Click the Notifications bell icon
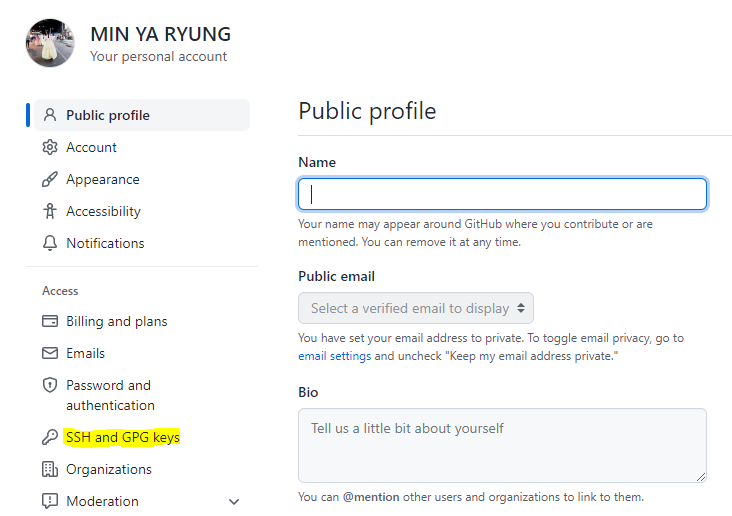Image resolution: width=732 pixels, height=516 pixels. (50, 243)
